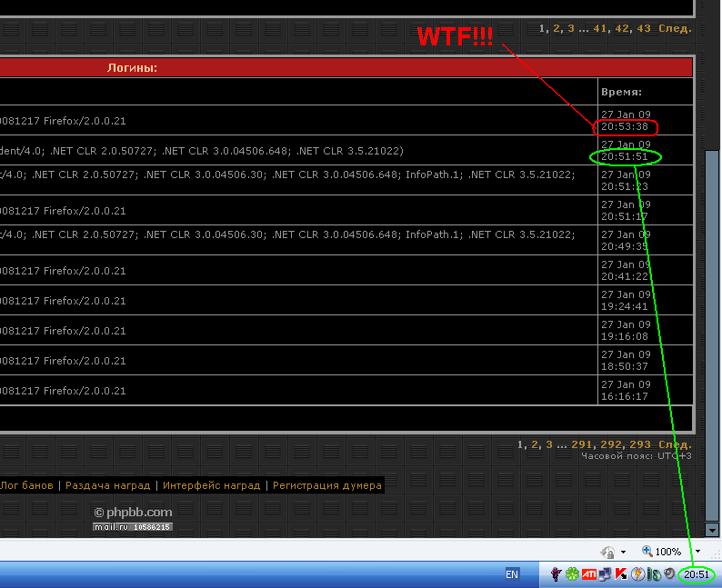Open the network connection tray icon
This screenshot has height=588, width=722.
tap(605, 574)
